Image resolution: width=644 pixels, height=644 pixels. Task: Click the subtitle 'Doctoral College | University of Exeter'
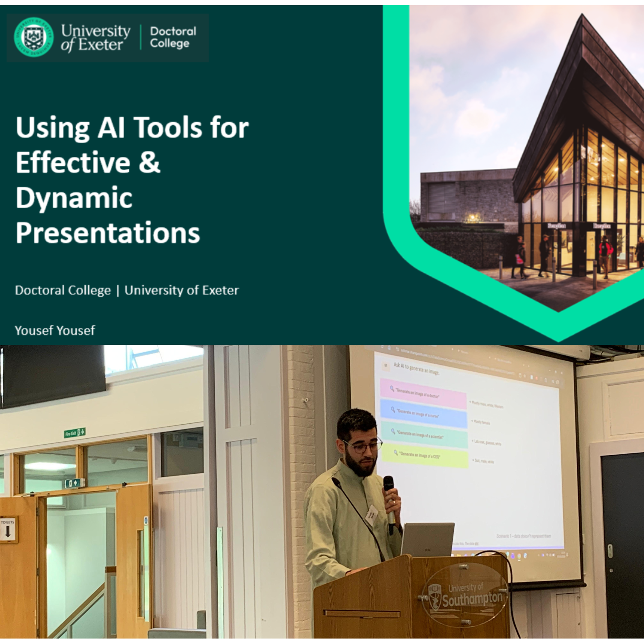(x=127, y=290)
